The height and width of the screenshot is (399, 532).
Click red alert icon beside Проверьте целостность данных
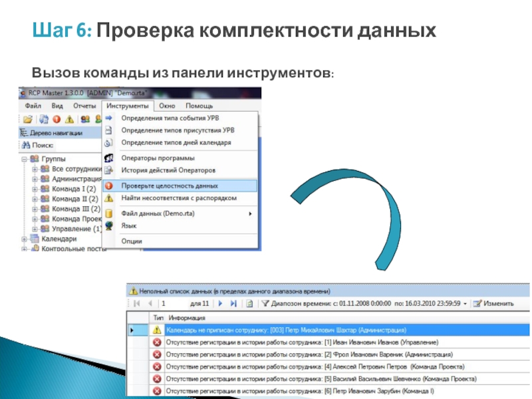[108, 186]
